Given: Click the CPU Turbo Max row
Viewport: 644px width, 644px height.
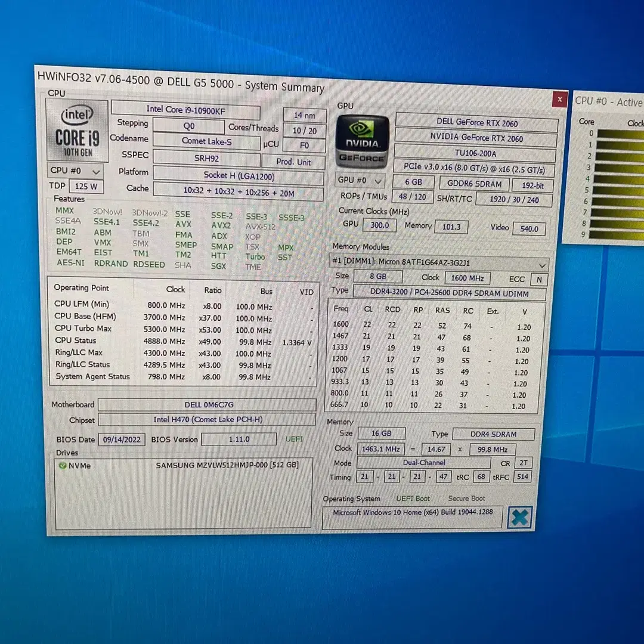Looking at the screenshot, I should pyautogui.click(x=183, y=329).
